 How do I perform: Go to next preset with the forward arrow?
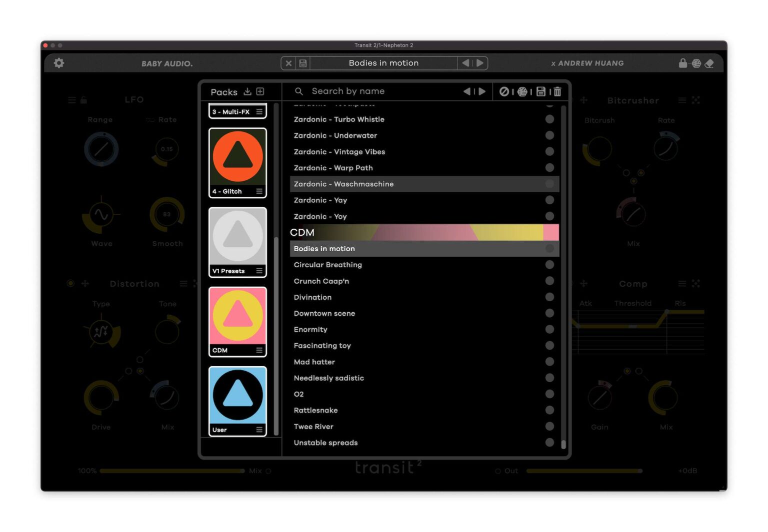tap(479, 63)
